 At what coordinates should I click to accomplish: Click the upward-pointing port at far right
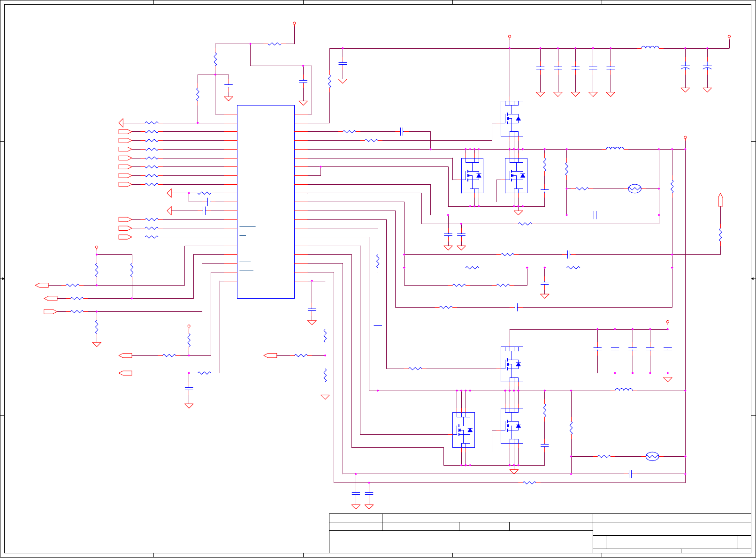click(720, 200)
